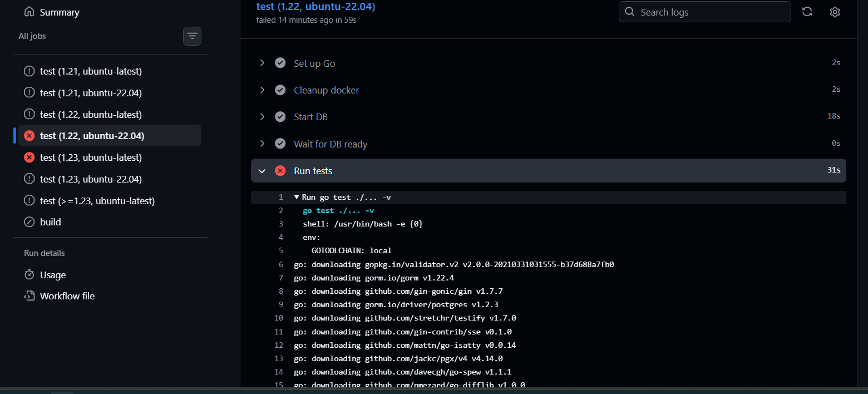This screenshot has height=394, width=868.
Task: Click failed icon of test (1.22, ubuntu-22.04)
Action: tap(29, 136)
